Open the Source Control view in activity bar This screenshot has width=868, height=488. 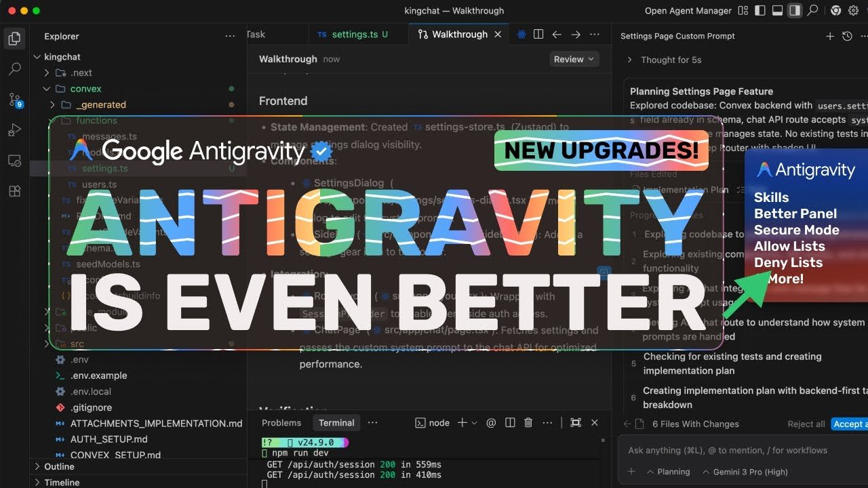[15, 100]
